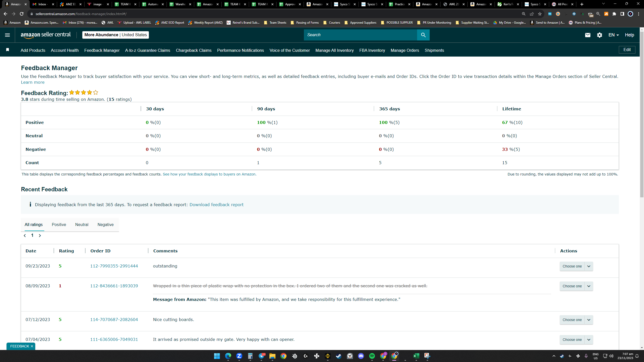644x362 pixels.
Task: Open the Chrome profile avatar
Action: (630, 14)
